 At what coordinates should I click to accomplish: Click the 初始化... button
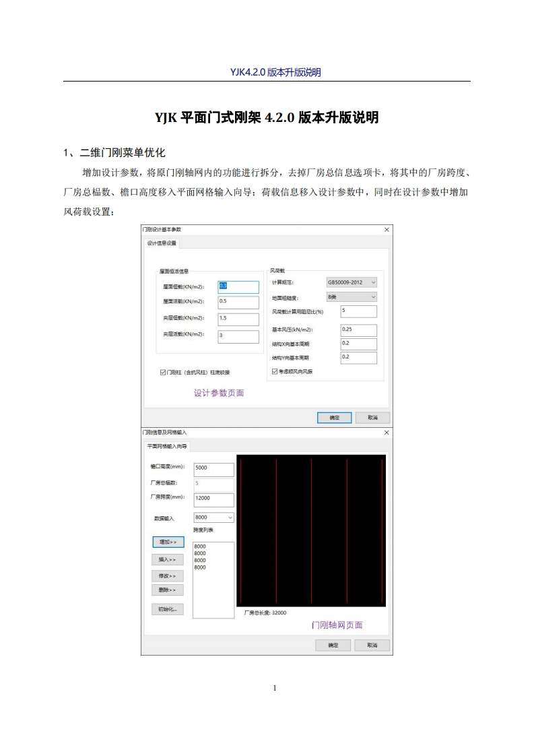(x=168, y=609)
